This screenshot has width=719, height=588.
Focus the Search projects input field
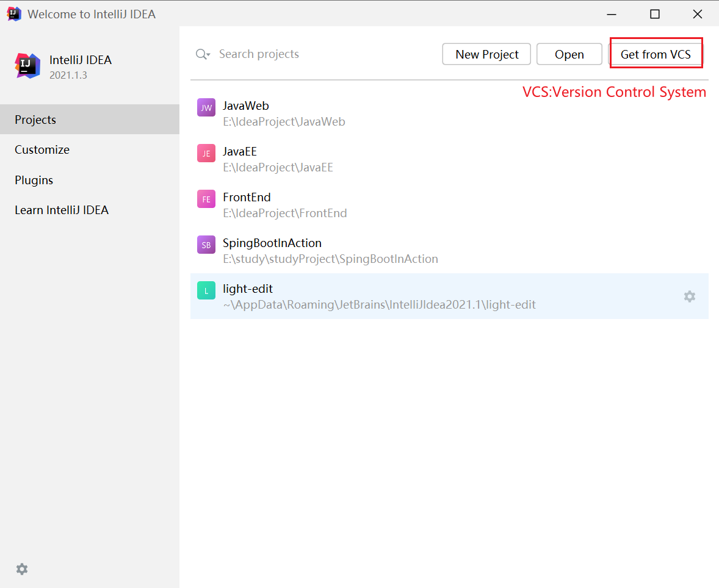[305, 54]
